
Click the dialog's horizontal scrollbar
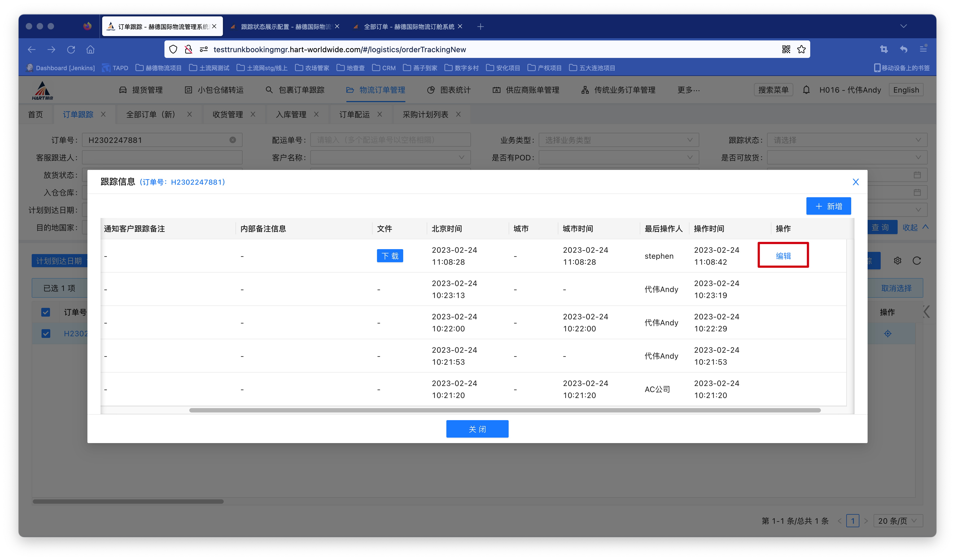pyautogui.click(x=505, y=410)
